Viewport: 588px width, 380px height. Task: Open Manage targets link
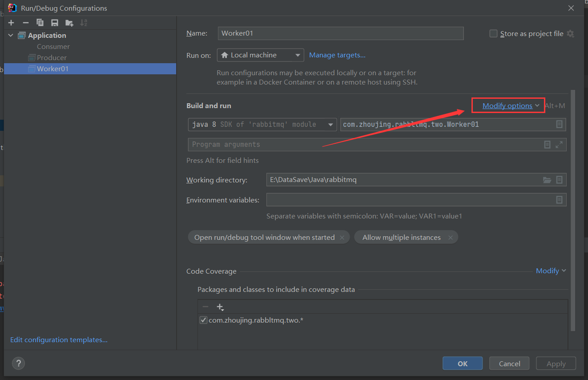click(337, 55)
